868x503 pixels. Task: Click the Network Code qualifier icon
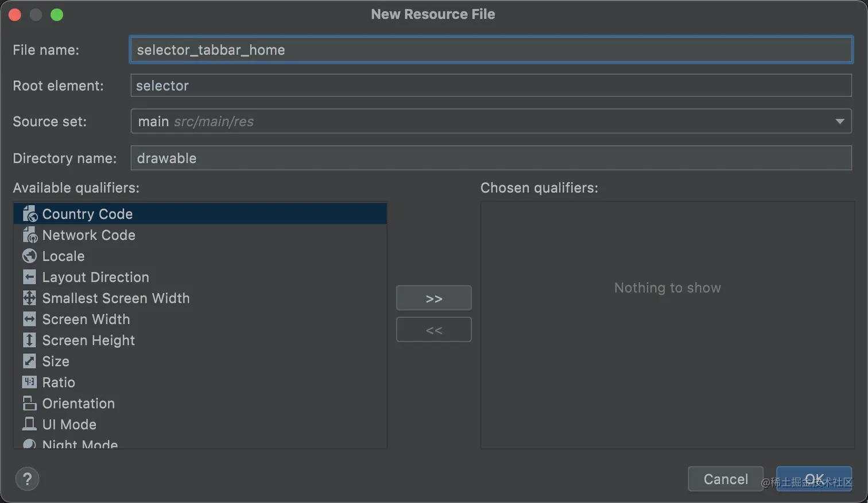(x=30, y=235)
